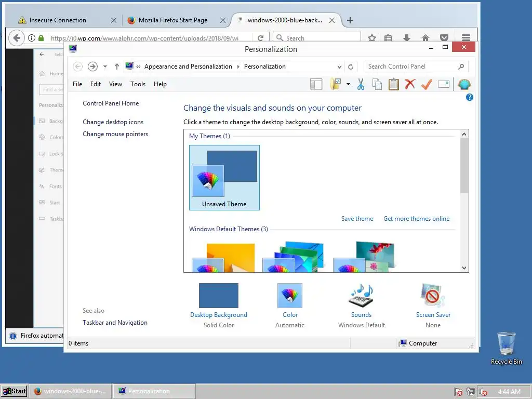Viewport: 532px width, 399px height.
Task: Click the Back navigation arrow in Personalization
Action: tap(78, 66)
